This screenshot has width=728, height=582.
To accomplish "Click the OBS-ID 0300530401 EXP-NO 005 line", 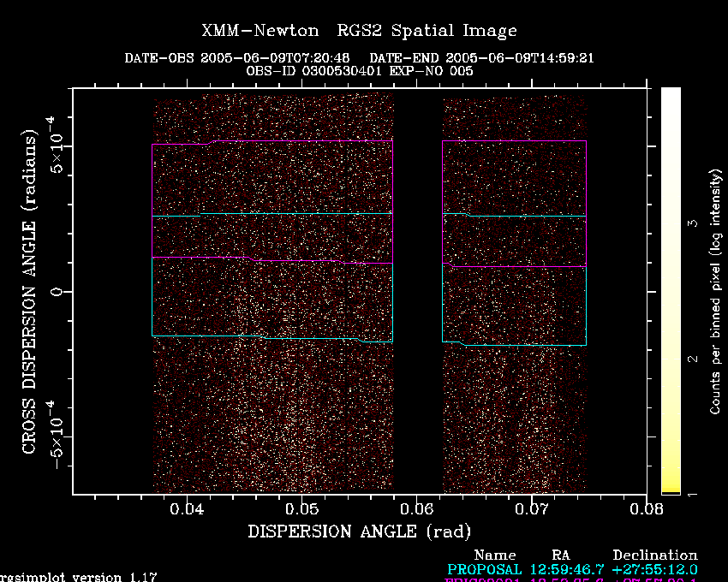I will (360, 71).
